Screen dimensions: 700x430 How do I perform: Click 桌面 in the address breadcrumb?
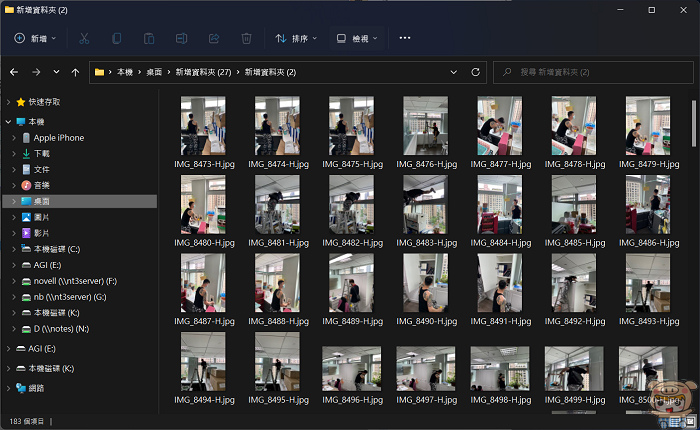point(154,72)
